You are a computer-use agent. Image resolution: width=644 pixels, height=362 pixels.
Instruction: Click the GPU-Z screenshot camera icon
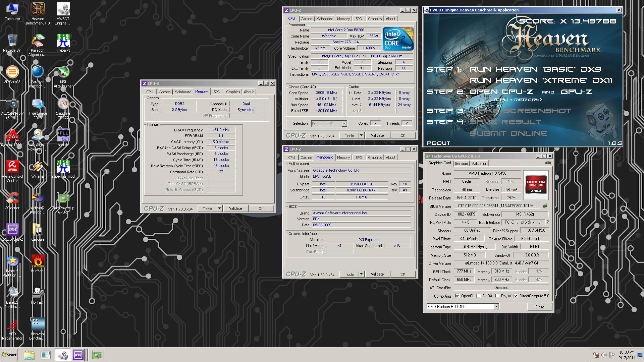pyautogui.click(x=548, y=163)
